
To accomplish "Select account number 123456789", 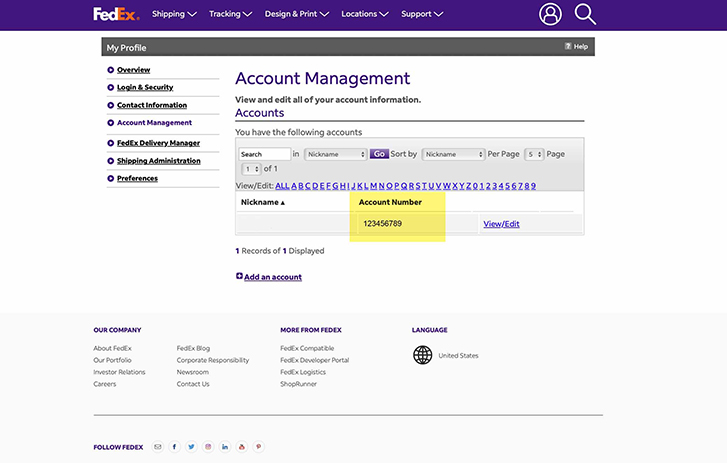I will [x=383, y=224].
